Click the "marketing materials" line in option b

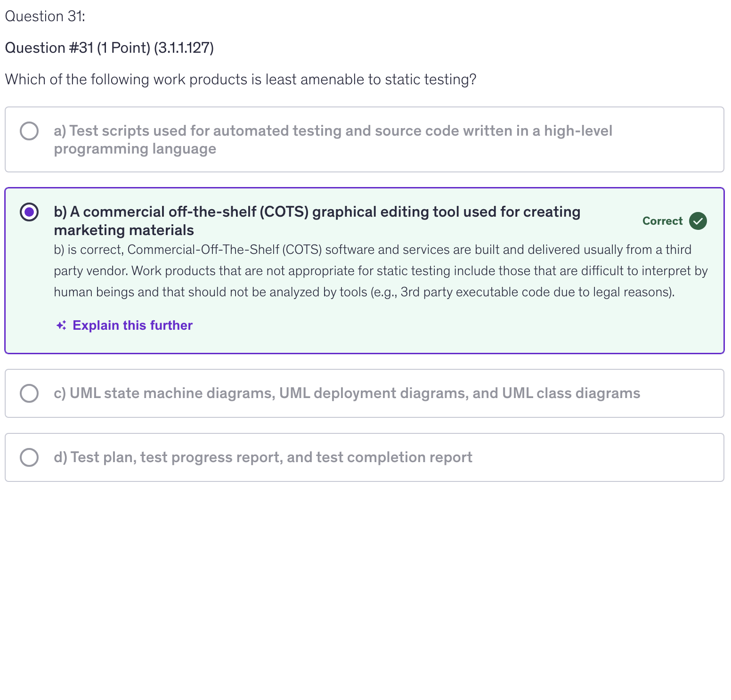tap(123, 230)
